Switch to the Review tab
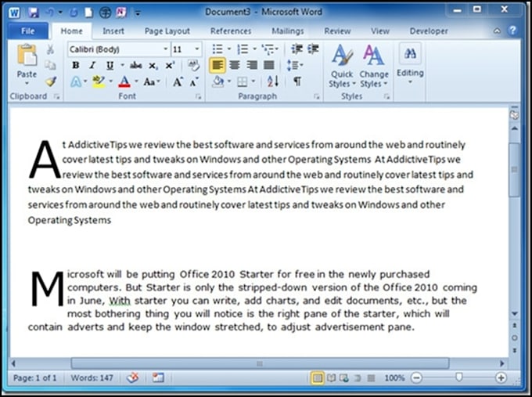This screenshot has height=397, width=532. [337, 31]
